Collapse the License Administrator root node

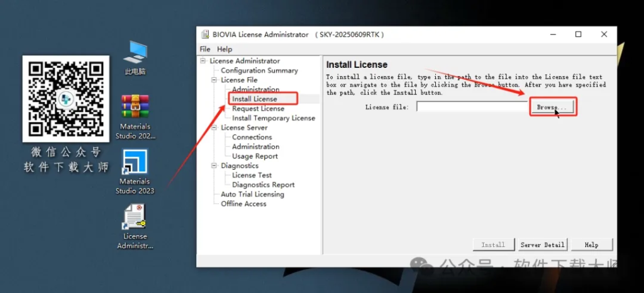click(x=203, y=61)
